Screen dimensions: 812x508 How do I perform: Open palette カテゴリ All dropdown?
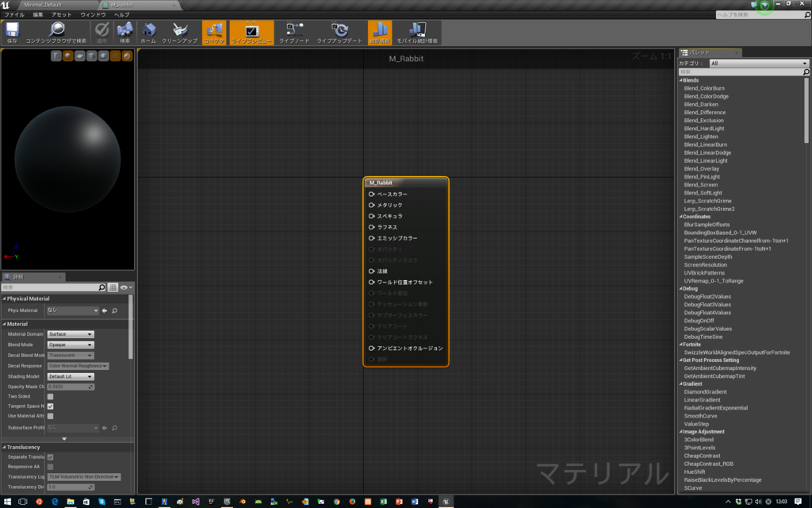tap(758, 63)
